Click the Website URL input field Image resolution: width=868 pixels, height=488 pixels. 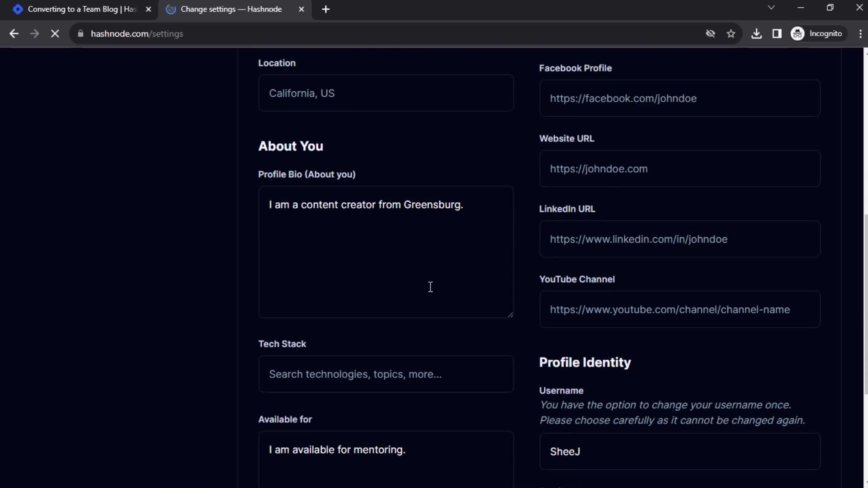pyautogui.click(x=679, y=169)
